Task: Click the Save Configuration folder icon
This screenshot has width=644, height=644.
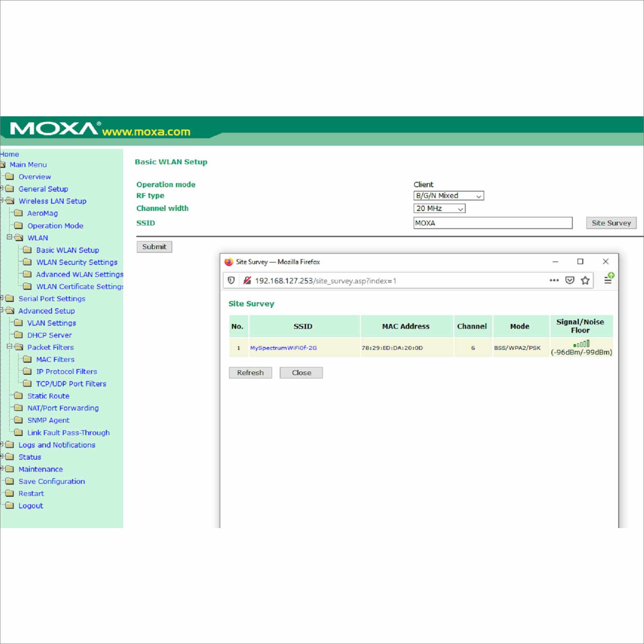Action: pos(10,481)
